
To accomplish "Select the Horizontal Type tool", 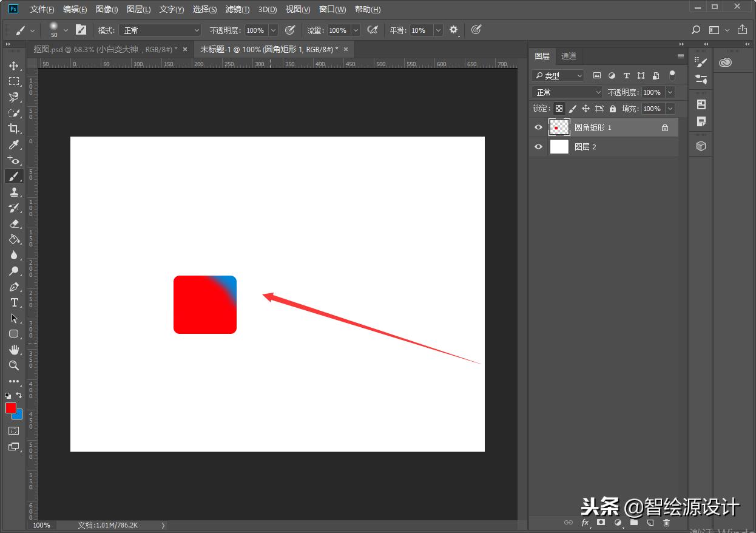I will 13,302.
